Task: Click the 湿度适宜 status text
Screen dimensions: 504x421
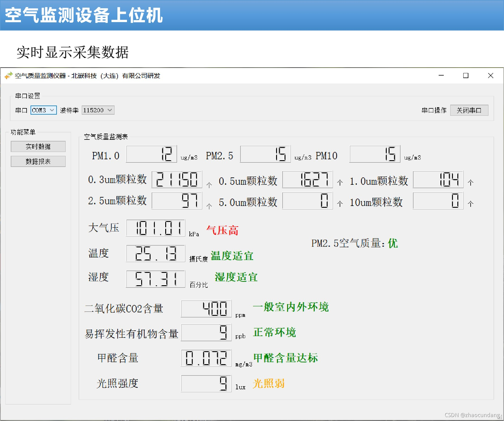Action: 236,277
